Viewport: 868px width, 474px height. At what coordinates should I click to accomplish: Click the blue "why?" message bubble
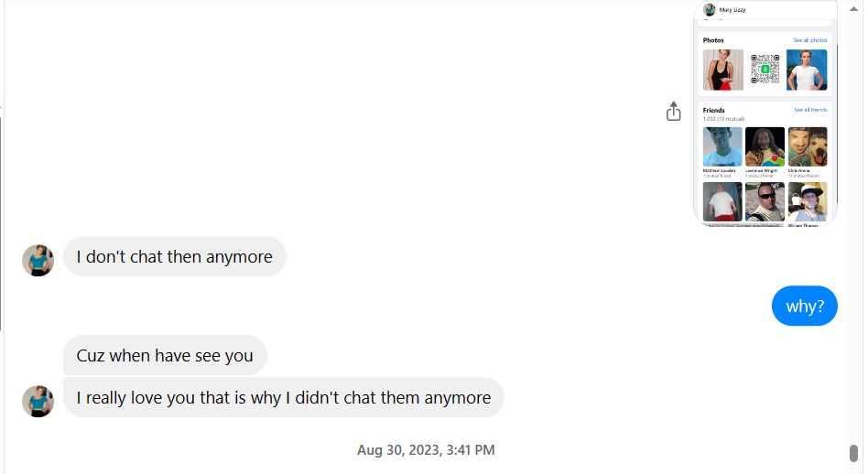point(805,307)
